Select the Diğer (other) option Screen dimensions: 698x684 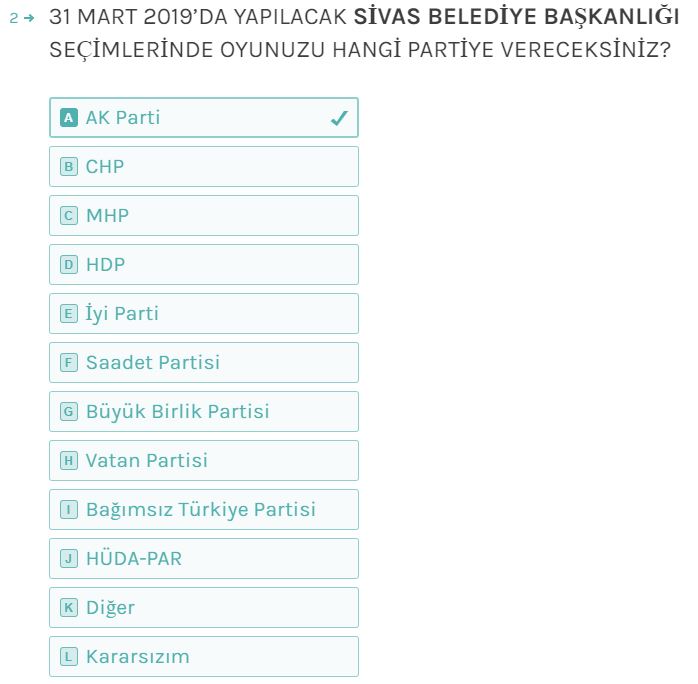(x=203, y=608)
